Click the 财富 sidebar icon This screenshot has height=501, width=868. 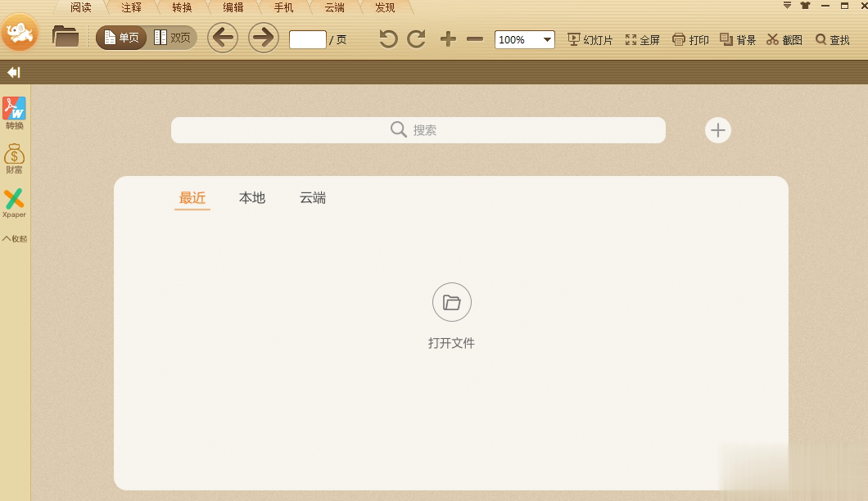point(14,157)
